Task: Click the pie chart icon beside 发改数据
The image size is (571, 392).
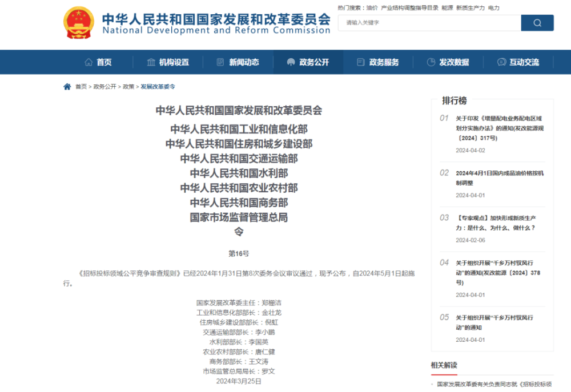Action: point(431,62)
